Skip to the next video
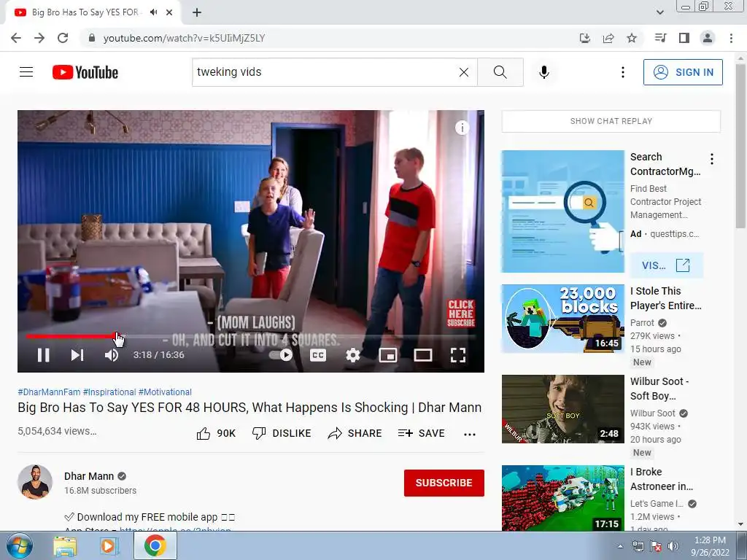 tap(77, 355)
